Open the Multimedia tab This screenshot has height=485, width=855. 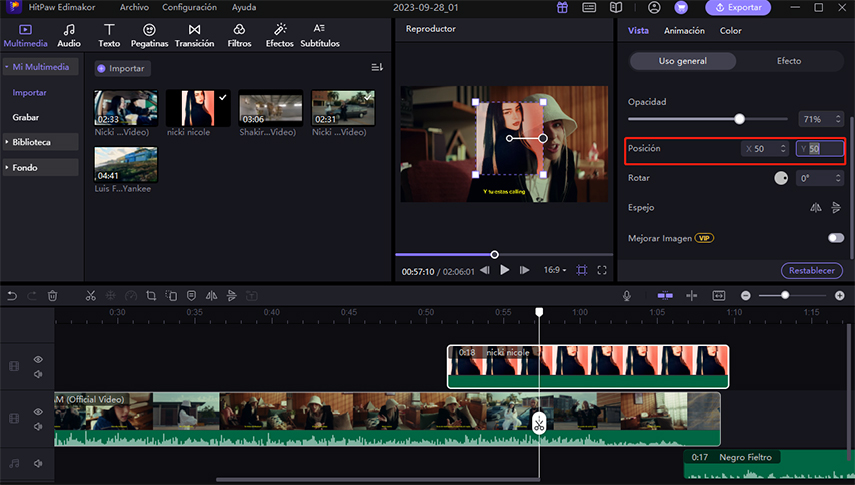[x=26, y=35]
